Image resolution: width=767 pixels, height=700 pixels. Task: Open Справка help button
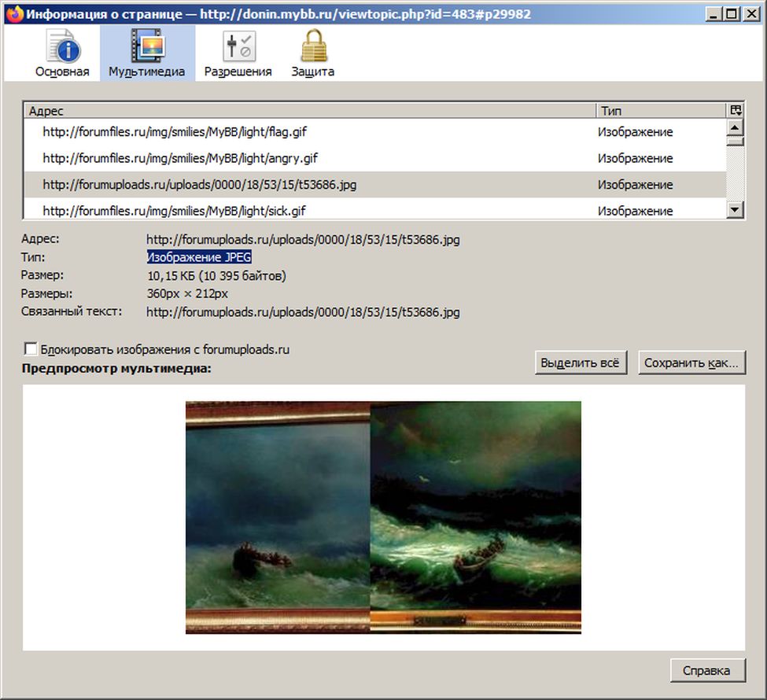[x=707, y=670]
